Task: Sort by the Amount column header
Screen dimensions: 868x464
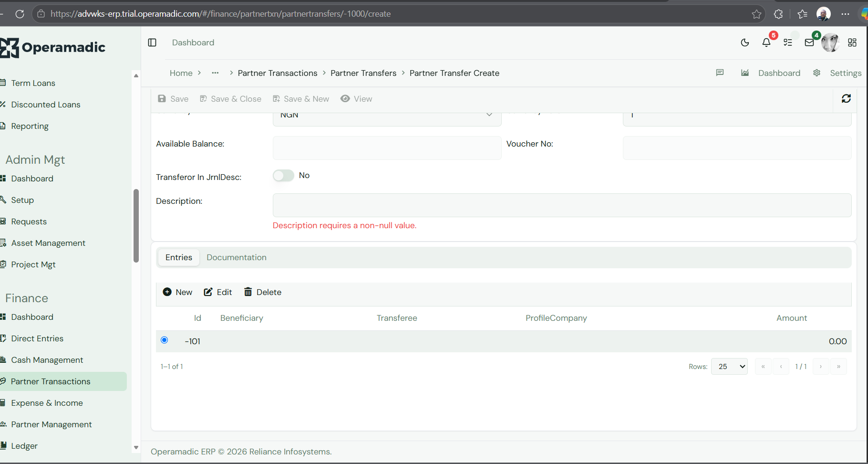Action: point(792,318)
